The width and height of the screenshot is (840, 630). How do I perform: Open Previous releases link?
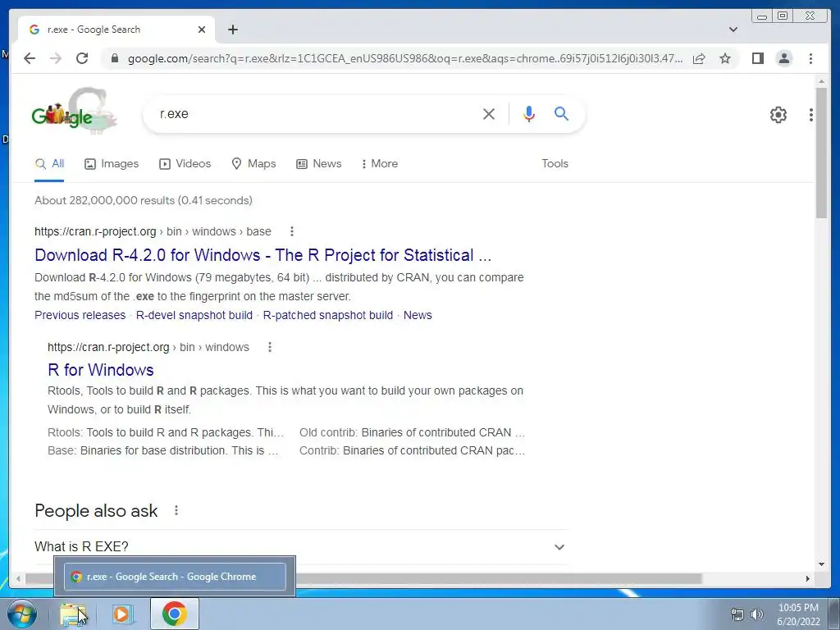[80, 315]
